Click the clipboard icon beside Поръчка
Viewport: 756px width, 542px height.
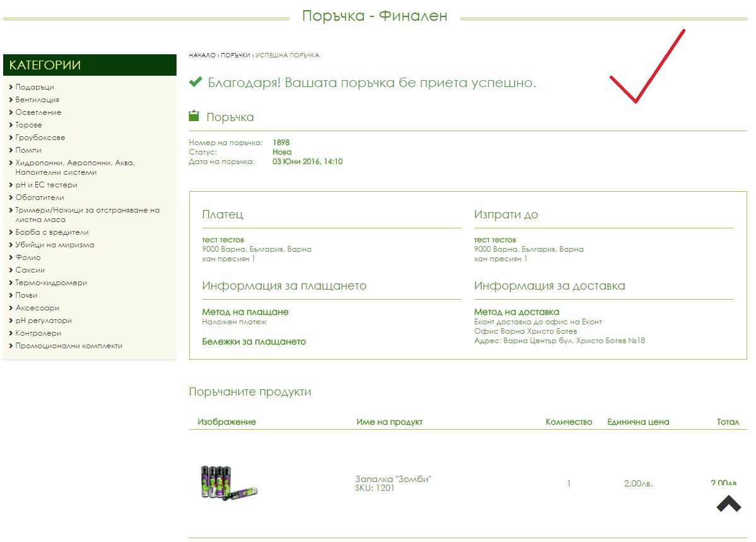coord(194,116)
